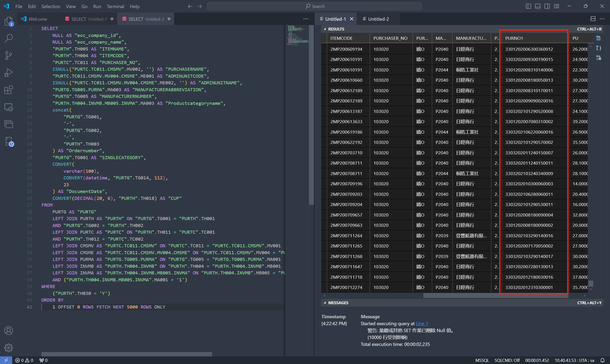The width and height of the screenshot is (610, 364).
Task: Toggle the Primary Side Bar
Action: (528, 6)
